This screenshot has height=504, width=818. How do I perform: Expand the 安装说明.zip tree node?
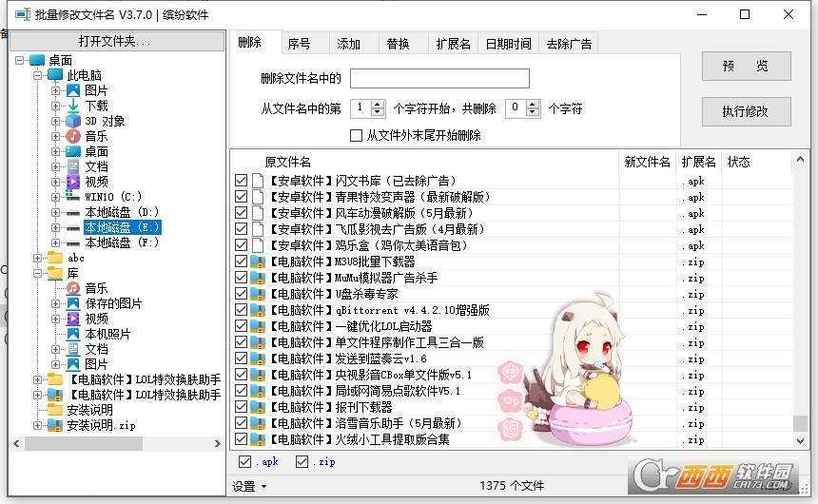click(37, 425)
